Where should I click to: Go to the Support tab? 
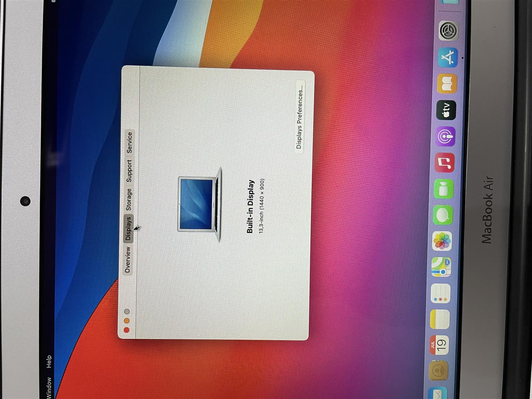129,171
